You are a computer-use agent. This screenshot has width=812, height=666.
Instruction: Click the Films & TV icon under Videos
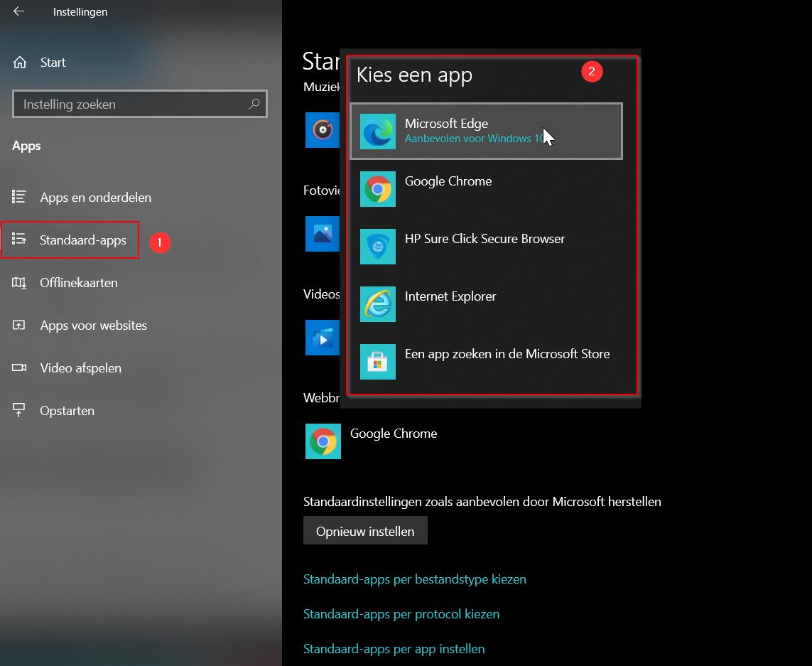pyautogui.click(x=323, y=338)
